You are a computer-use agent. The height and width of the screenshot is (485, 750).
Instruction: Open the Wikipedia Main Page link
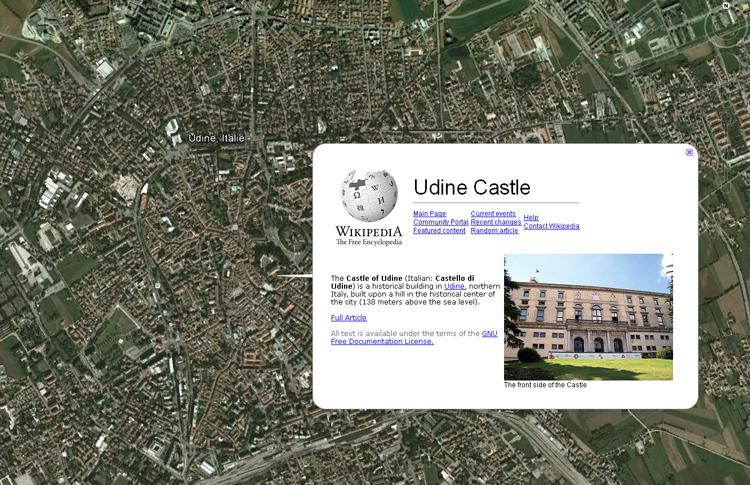pos(430,214)
